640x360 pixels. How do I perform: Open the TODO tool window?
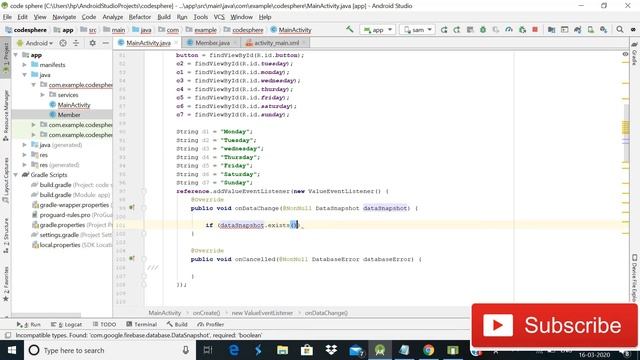104,324
